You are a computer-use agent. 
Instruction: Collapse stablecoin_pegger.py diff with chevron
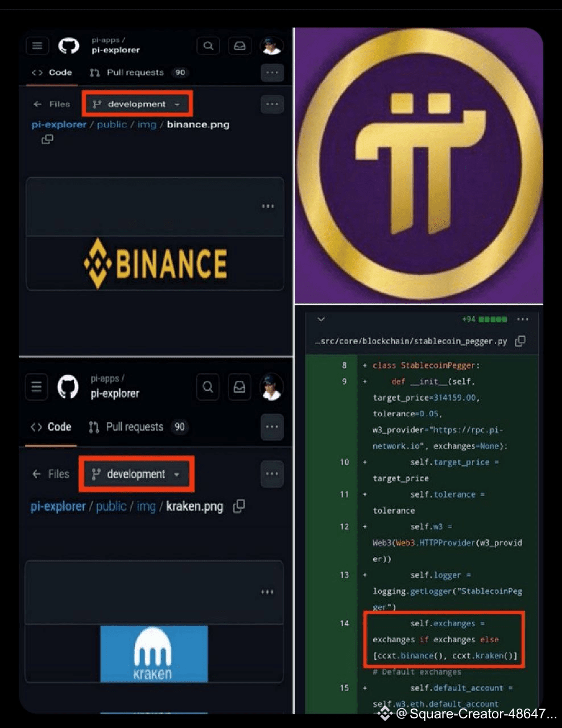pos(321,319)
